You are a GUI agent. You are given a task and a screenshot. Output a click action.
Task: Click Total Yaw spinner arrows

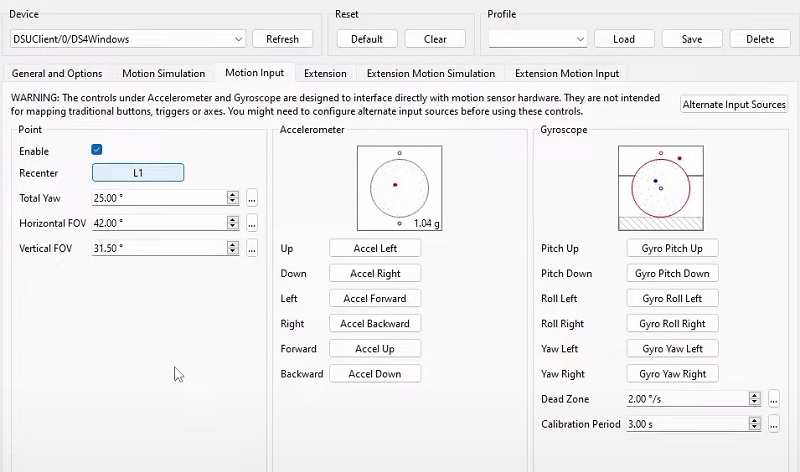[x=233, y=198]
